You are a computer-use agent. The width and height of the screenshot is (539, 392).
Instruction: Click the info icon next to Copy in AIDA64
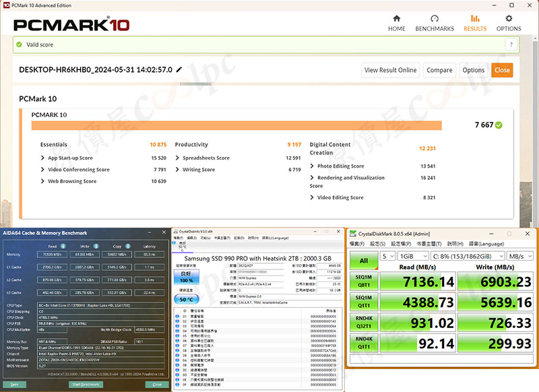tap(128, 246)
